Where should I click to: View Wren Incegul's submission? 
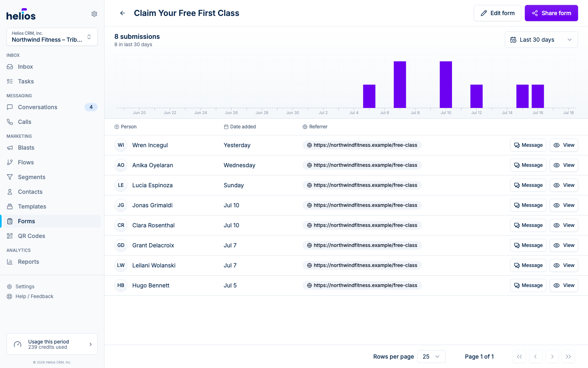(x=564, y=145)
